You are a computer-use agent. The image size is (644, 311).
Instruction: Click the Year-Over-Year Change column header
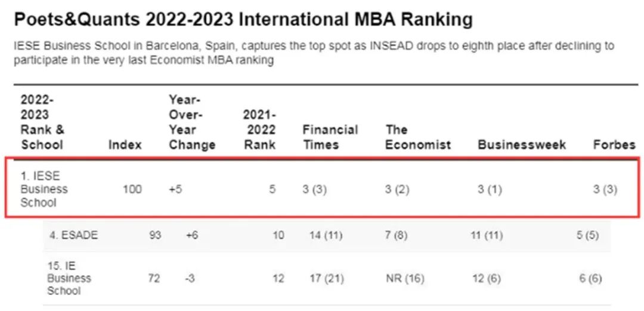pos(192,122)
